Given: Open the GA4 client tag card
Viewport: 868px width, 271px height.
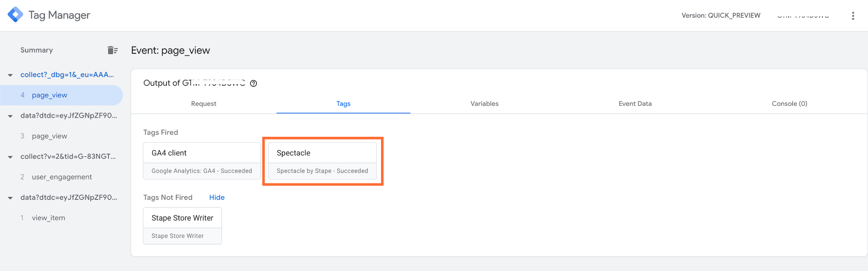Looking at the screenshot, I should [x=202, y=161].
